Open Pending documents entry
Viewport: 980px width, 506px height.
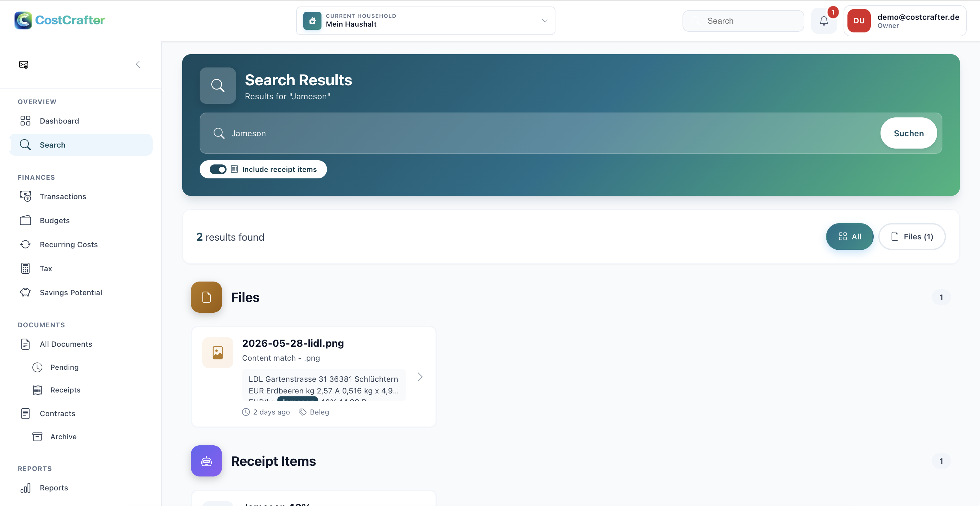coord(65,367)
